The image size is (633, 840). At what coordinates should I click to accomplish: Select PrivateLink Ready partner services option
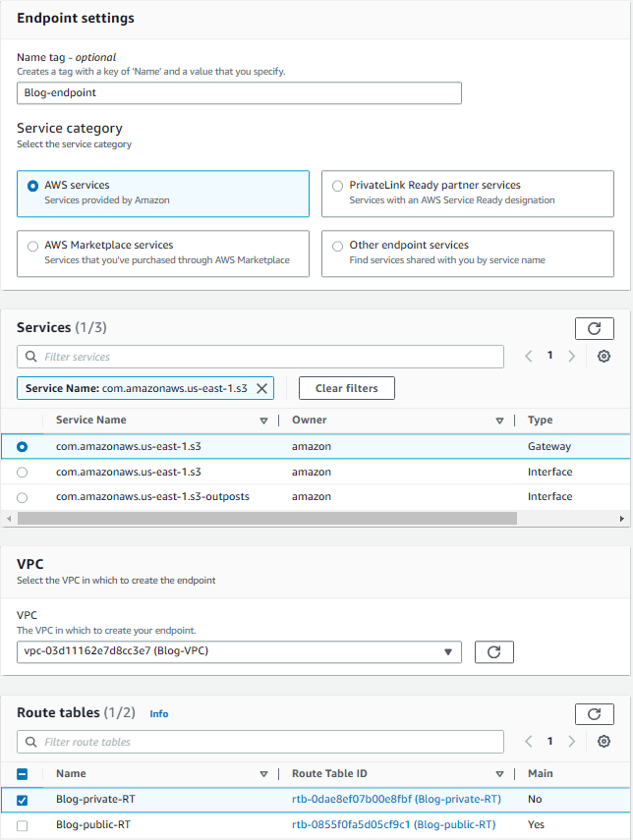click(x=338, y=186)
